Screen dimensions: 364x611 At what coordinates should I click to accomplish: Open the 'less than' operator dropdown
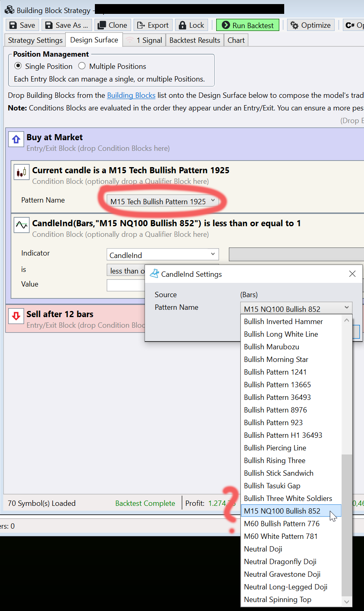[127, 271]
